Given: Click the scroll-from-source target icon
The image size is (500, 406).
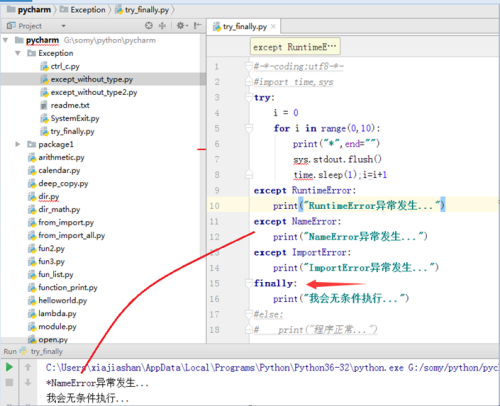Looking at the screenshot, I should point(149,26).
